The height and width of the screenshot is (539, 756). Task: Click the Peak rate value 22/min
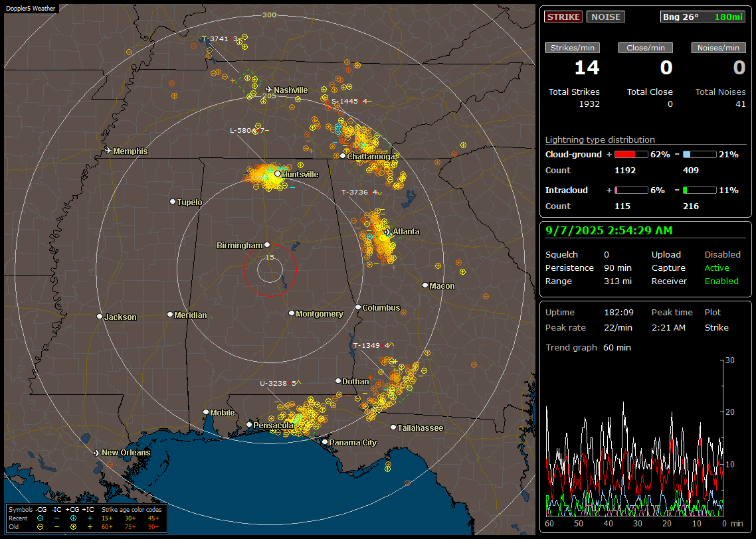tap(618, 327)
